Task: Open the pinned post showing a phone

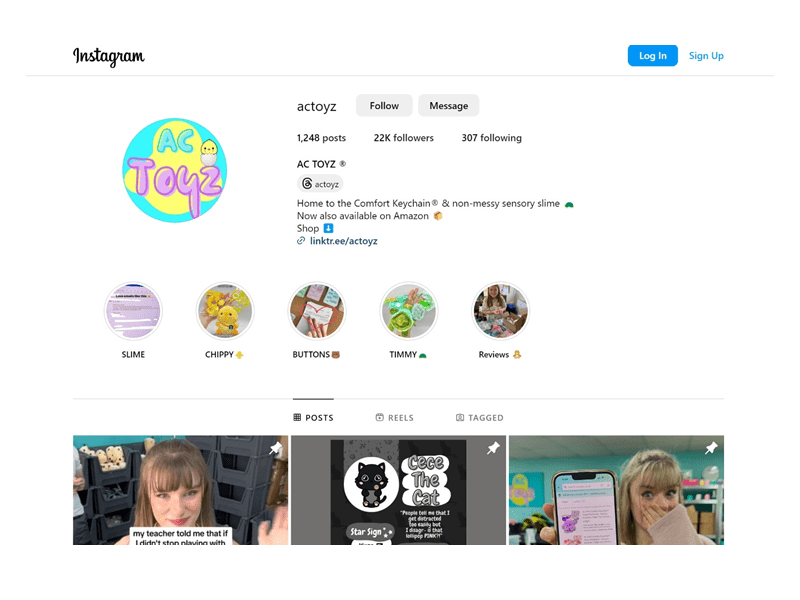Action: pos(616,490)
